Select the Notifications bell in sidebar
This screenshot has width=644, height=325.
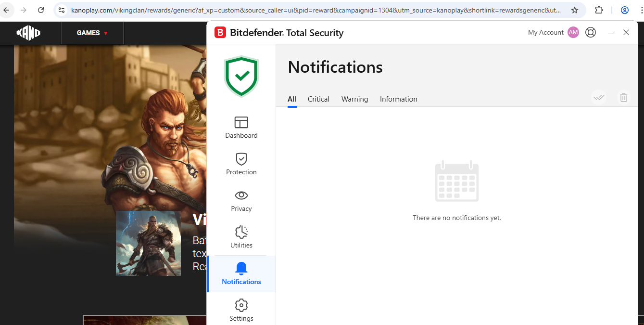coord(241,274)
